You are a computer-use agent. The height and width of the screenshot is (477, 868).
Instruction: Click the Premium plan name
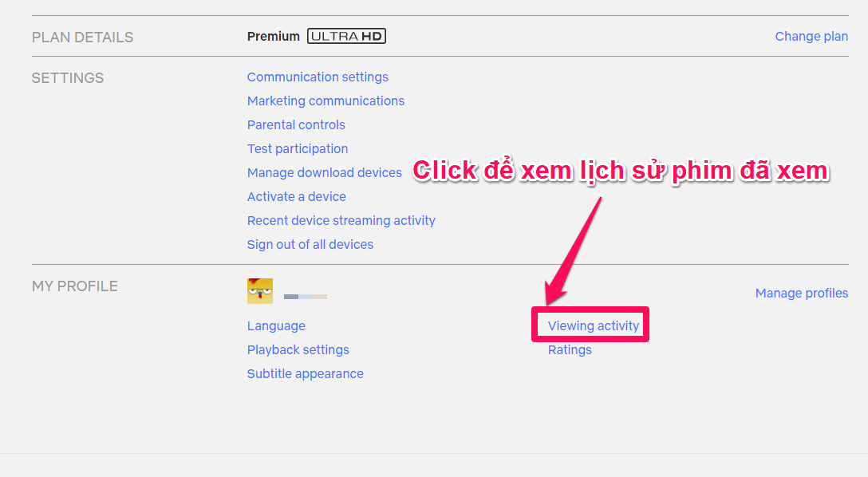273,37
